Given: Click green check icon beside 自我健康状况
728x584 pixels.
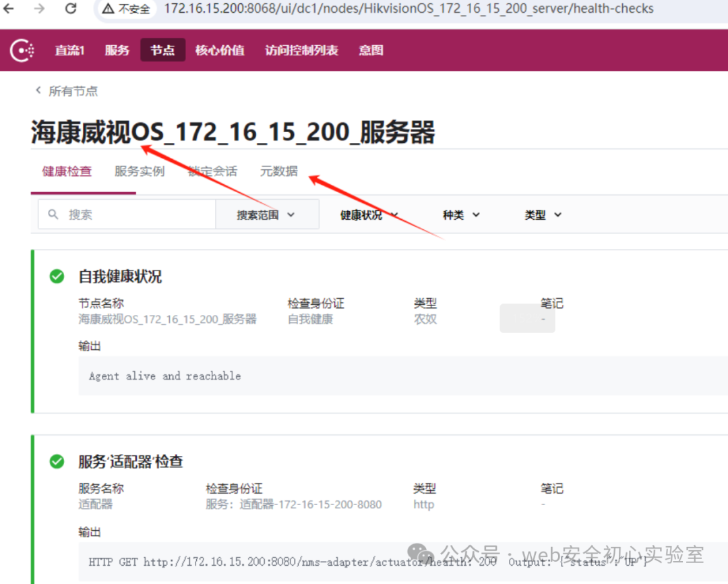Looking at the screenshot, I should click(x=57, y=276).
